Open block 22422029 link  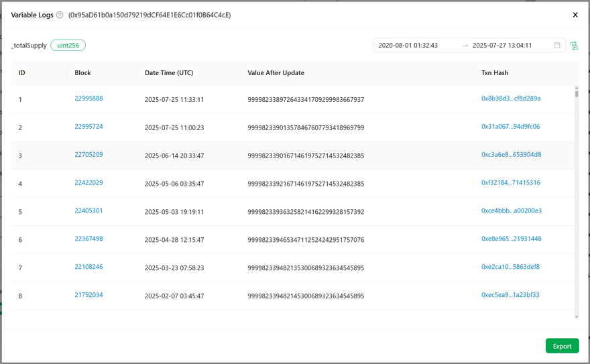click(88, 183)
